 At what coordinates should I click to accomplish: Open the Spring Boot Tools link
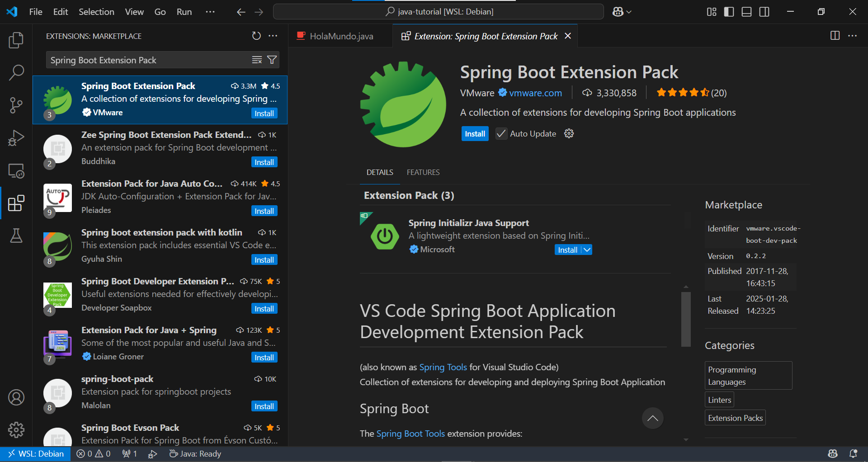point(410,434)
